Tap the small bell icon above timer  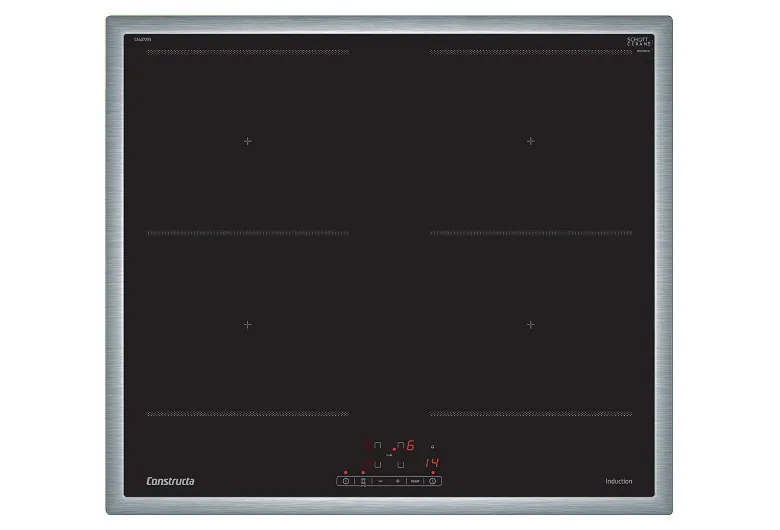click(432, 447)
